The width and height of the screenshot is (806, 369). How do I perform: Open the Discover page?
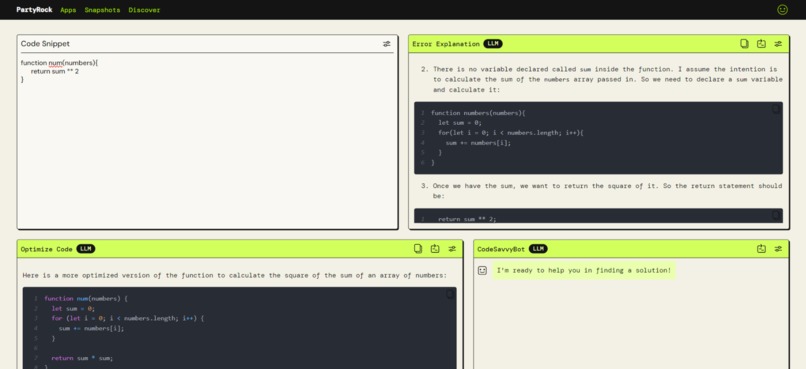(x=144, y=10)
